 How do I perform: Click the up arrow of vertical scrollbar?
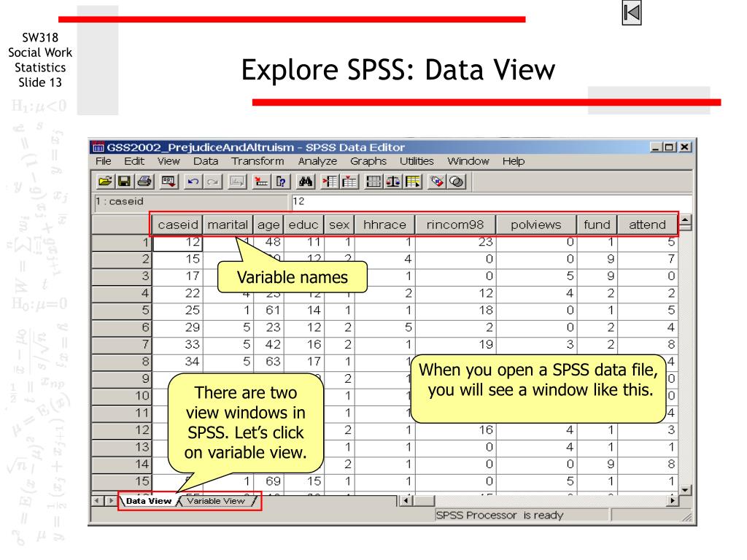pos(685,220)
